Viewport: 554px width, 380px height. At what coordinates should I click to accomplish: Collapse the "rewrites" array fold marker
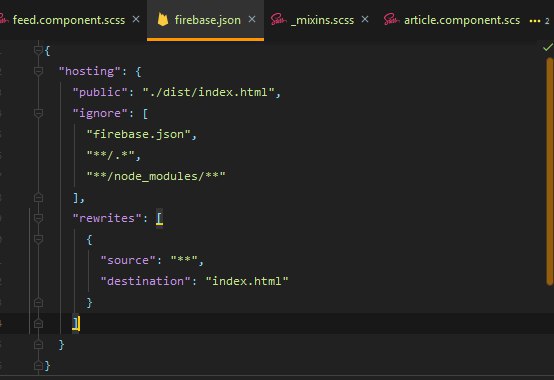coord(39,218)
